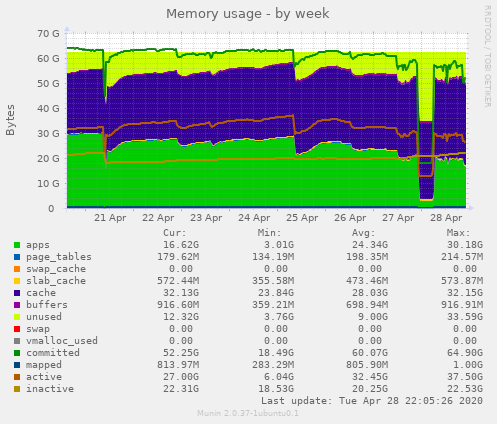Image resolution: width=497 pixels, height=424 pixels.
Task: Click the 'Bytes' y-axis title
Action: (10, 120)
